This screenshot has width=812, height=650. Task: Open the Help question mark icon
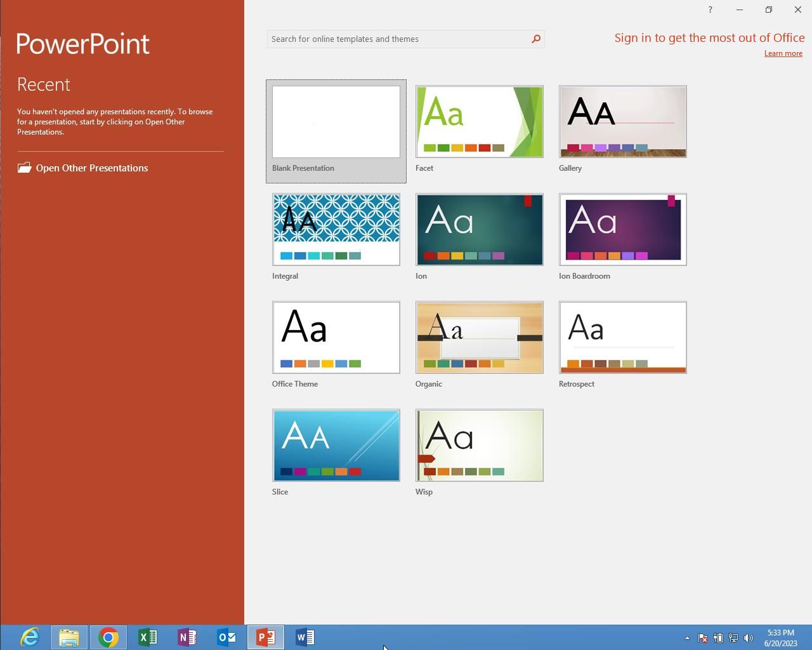point(710,10)
